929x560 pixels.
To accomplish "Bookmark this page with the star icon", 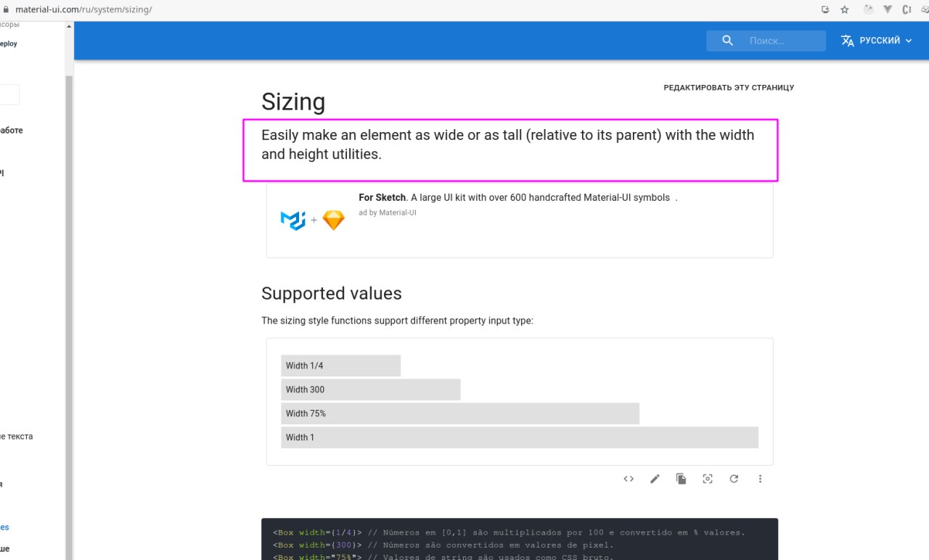I will [845, 10].
